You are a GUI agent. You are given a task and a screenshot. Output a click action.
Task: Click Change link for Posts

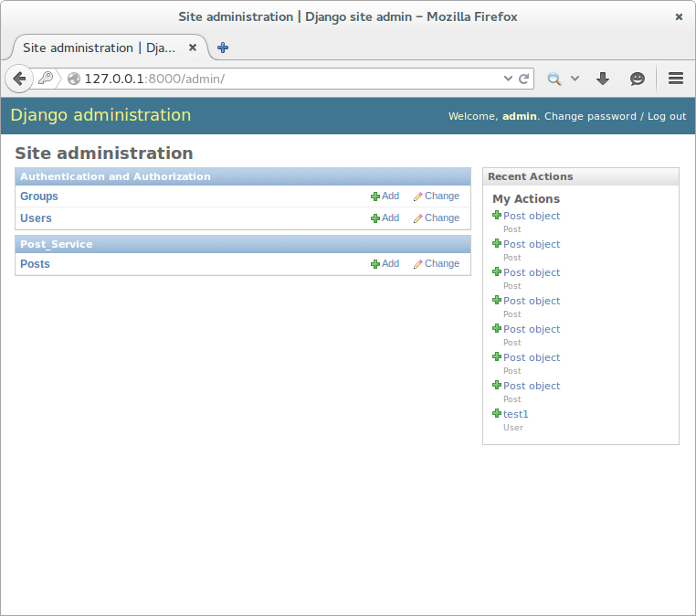(x=442, y=263)
